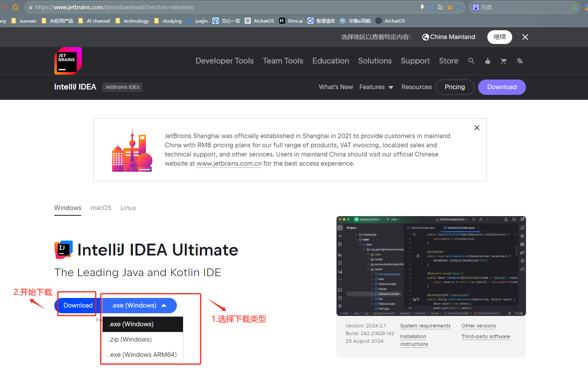Open the Resources link
The image size is (588, 371).
coord(416,87)
